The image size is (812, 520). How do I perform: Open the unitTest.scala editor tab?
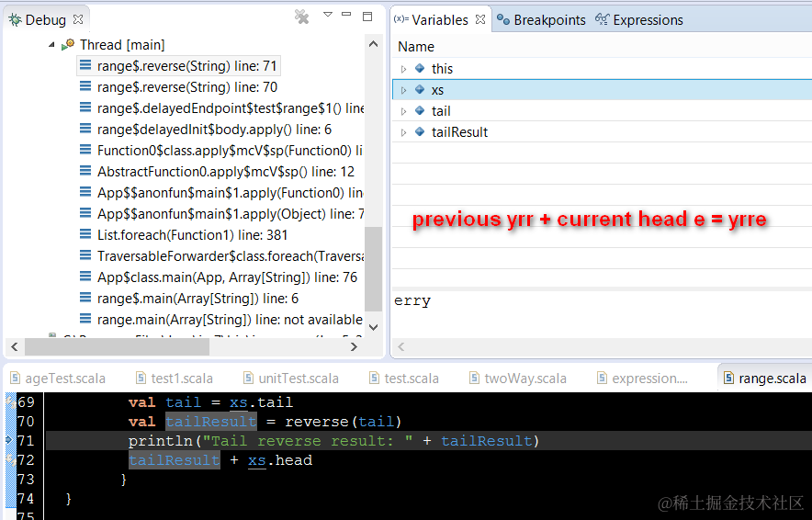(290, 379)
